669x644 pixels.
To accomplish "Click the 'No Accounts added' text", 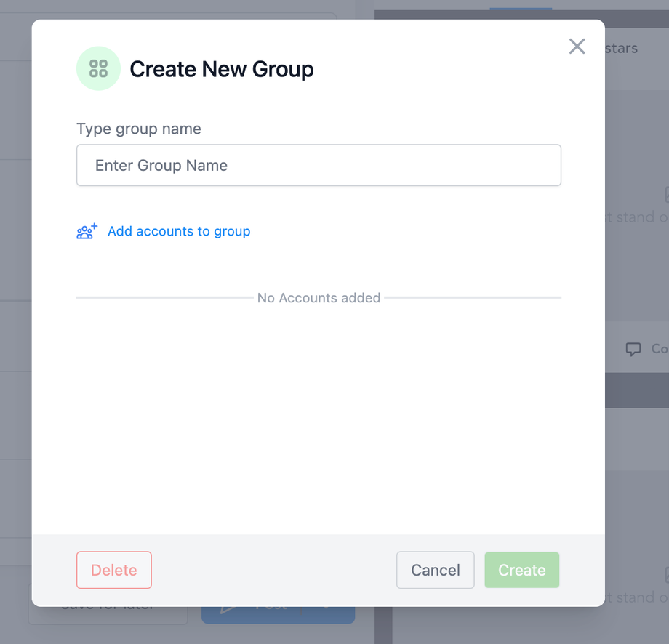I will pos(319,298).
